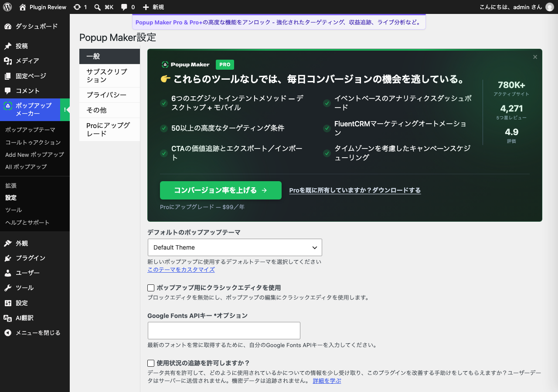Viewport: 558px width, 392px height.
Task: Click Proにアップグレード — $99／年 price text
Action: click(x=202, y=207)
